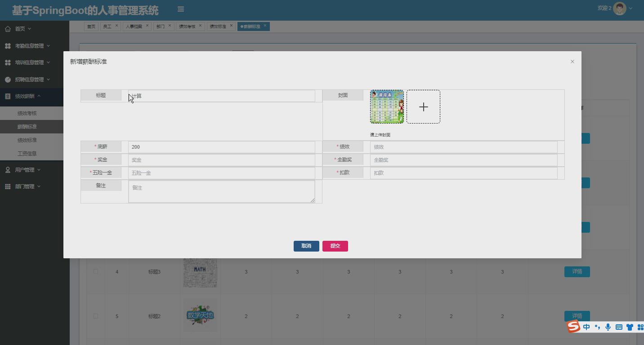The image size is (644, 345).
Task: Open the IME soft keyboard icon
Action: (x=619, y=327)
